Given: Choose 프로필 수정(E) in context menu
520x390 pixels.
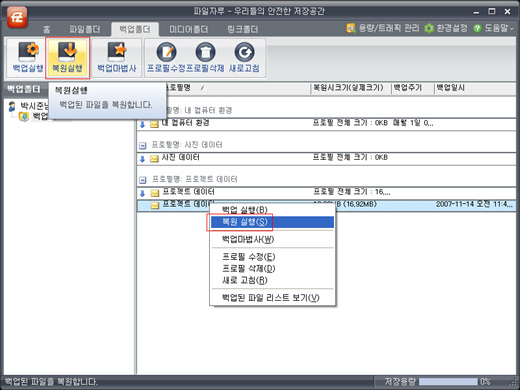Looking at the screenshot, I should coord(272,257).
